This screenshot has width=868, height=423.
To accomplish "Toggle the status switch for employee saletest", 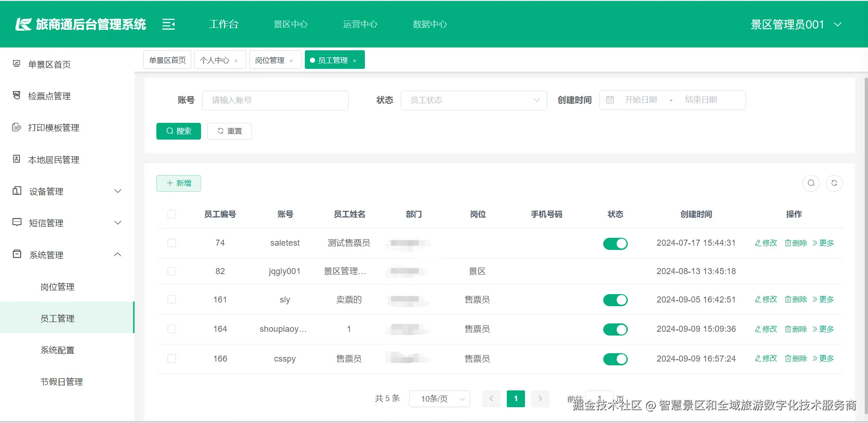I will pos(615,243).
